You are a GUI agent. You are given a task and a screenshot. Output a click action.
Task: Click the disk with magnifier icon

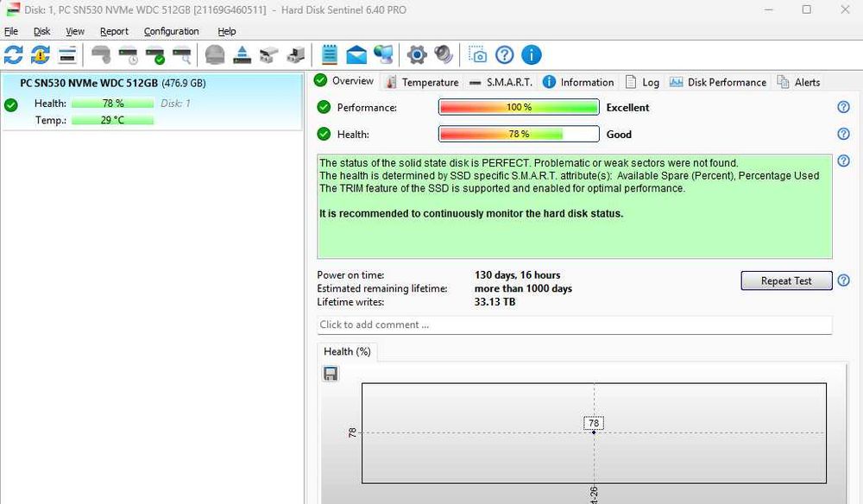pyautogui.click(x=182, y=55)
